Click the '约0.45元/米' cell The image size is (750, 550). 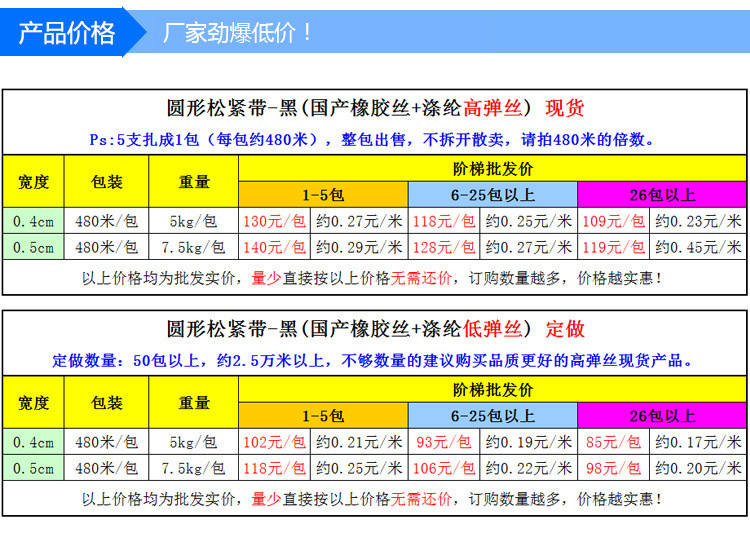(x=698, y=247)
